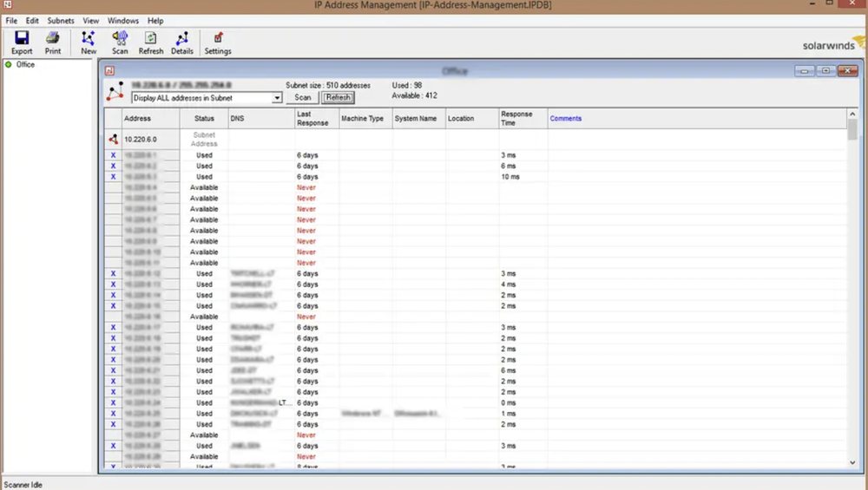The width and height of the screenshot is (868, 490).
Task: Click the 10.220.6.0 address cell
Action: (x=150, y=140)
